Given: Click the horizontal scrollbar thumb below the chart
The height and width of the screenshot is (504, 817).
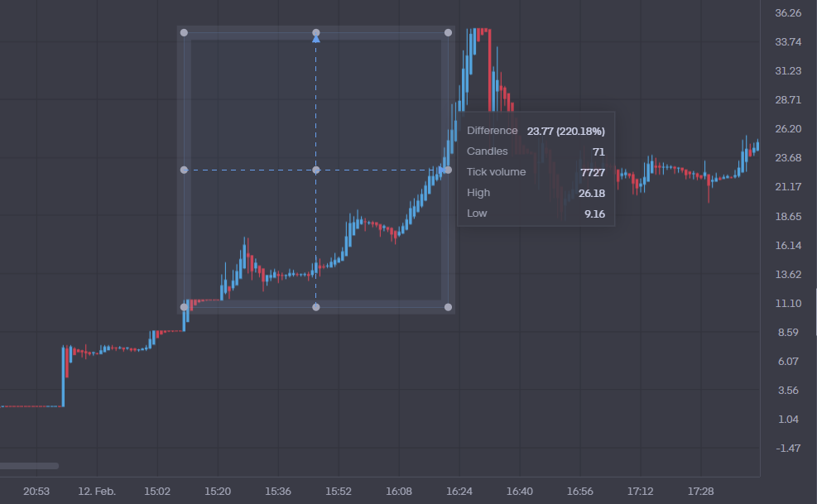Looking at the screenshot, I should click(x=29, y=466).
